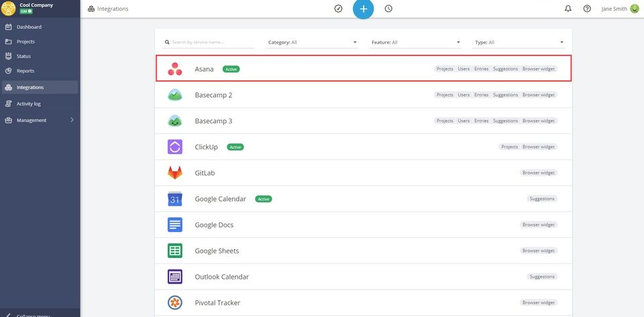Image resolution: width=644 pixels, height=317 pixels.
Task: Open the Asana integration name
Action: click(204, 69)
